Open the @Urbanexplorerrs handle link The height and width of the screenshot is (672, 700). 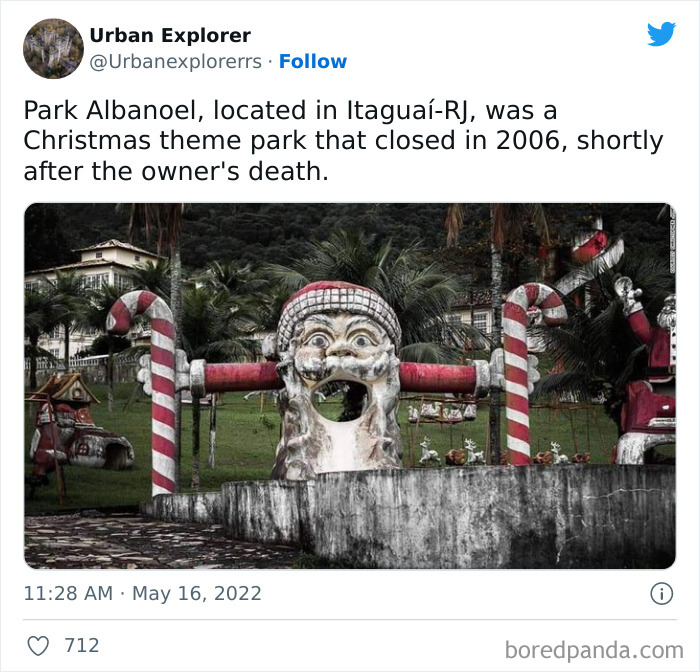coord(175,62)
